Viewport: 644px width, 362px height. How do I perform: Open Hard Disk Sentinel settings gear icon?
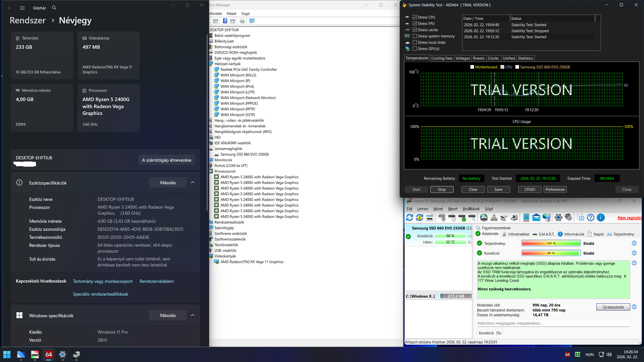[558, 218]
